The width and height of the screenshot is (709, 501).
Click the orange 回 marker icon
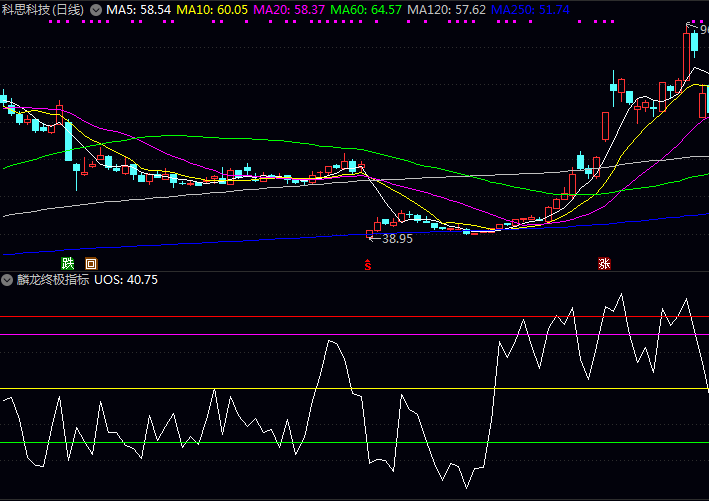click(91, 264)
